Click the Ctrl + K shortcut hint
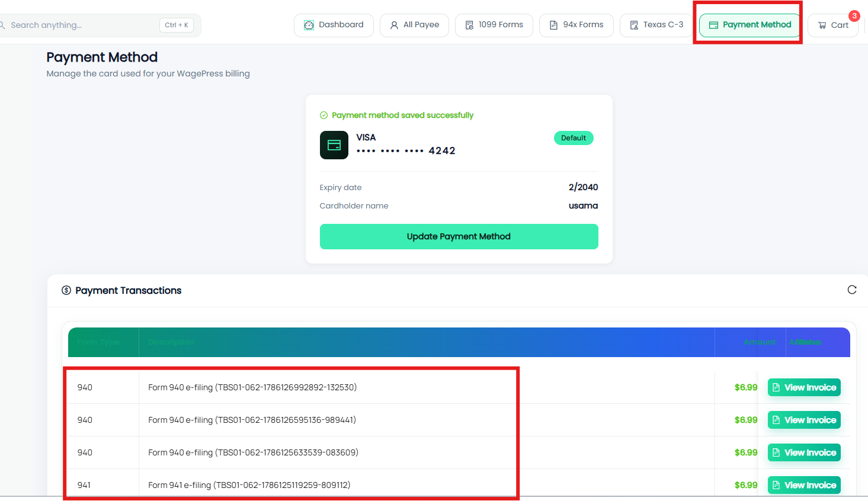 coord(177,25)
